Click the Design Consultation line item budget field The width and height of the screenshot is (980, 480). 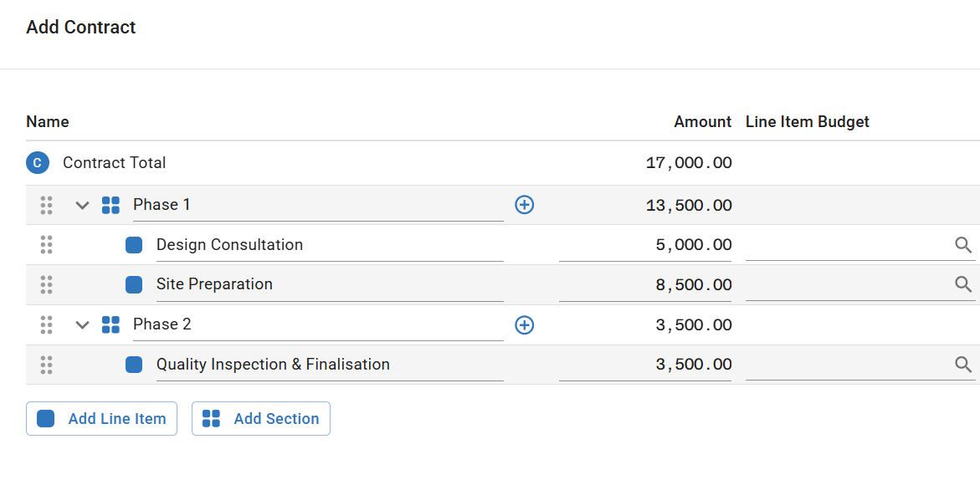[x=847, y=245]
